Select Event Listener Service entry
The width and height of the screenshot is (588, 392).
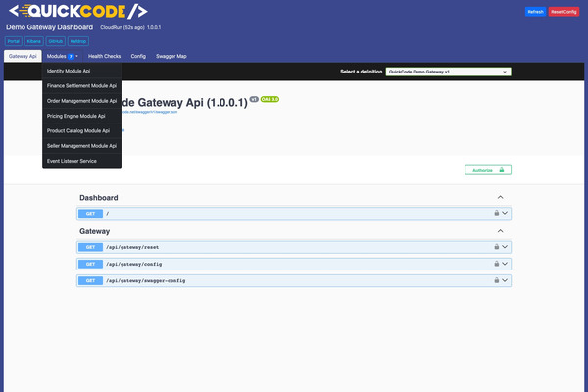(x=81, y=161)
